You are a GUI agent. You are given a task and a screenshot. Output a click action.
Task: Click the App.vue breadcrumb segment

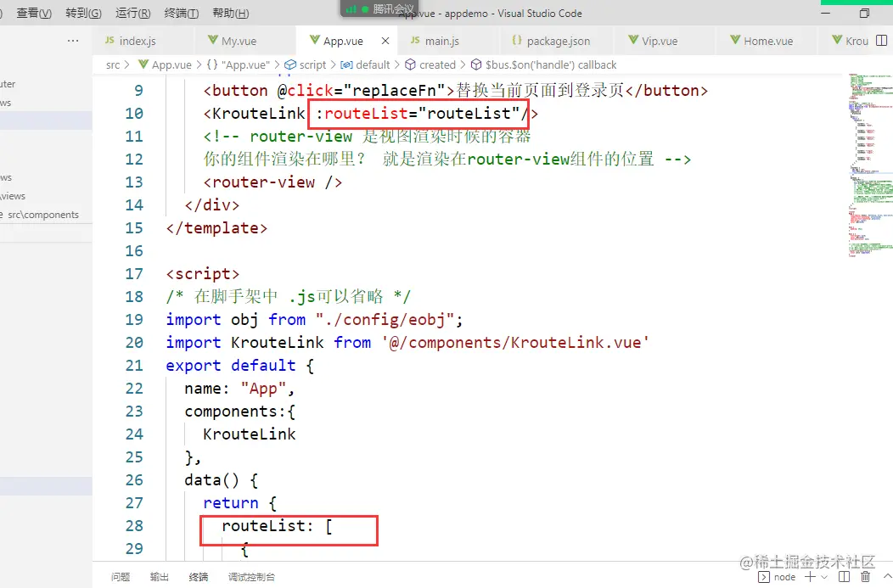tap(171, 64)
